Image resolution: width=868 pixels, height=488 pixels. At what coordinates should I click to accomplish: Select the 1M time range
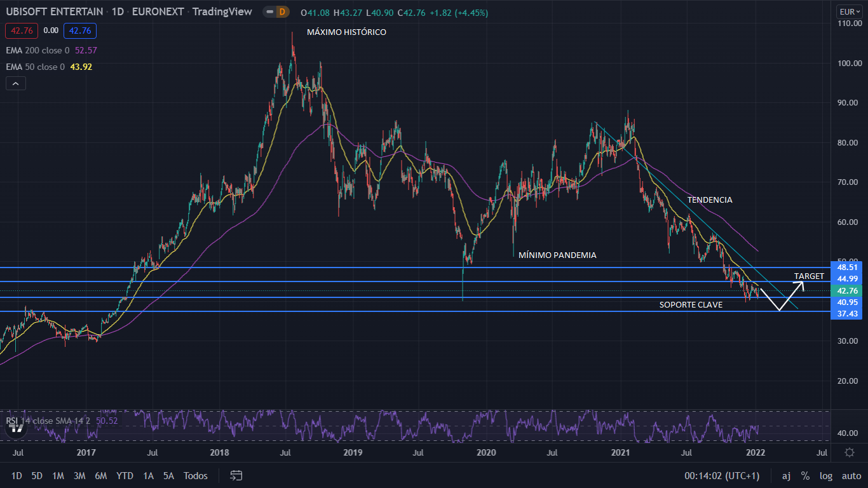[x=58, y=475]
